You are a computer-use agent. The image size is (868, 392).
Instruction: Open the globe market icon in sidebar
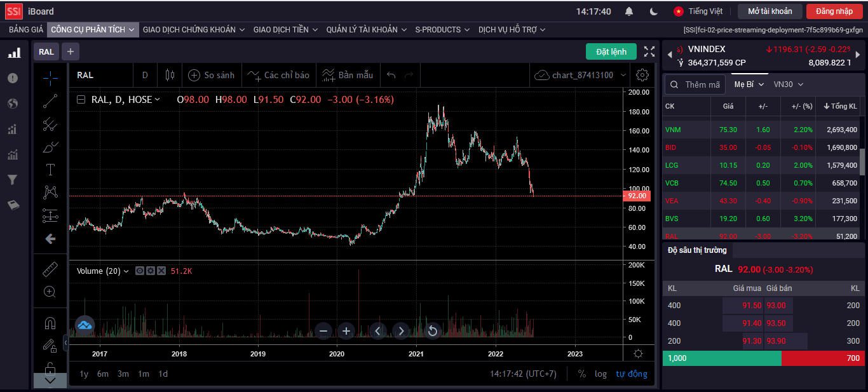tap(13, 104)
